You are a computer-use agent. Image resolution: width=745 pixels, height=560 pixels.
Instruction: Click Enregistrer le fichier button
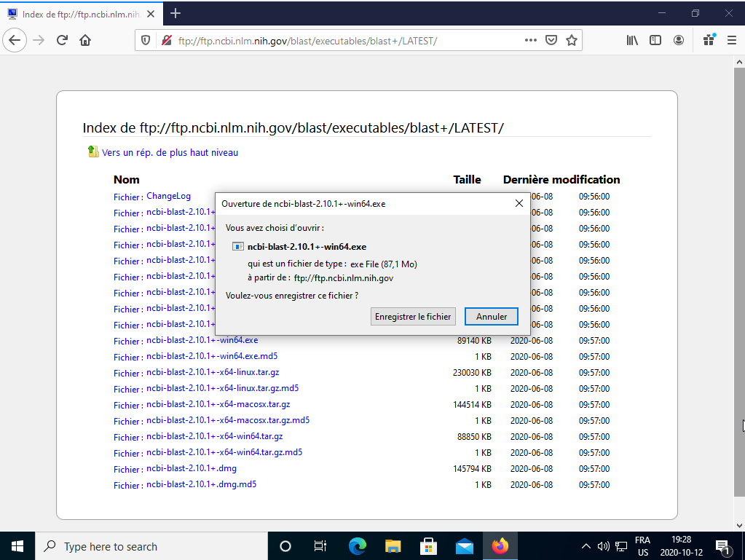tap(413, 317)
